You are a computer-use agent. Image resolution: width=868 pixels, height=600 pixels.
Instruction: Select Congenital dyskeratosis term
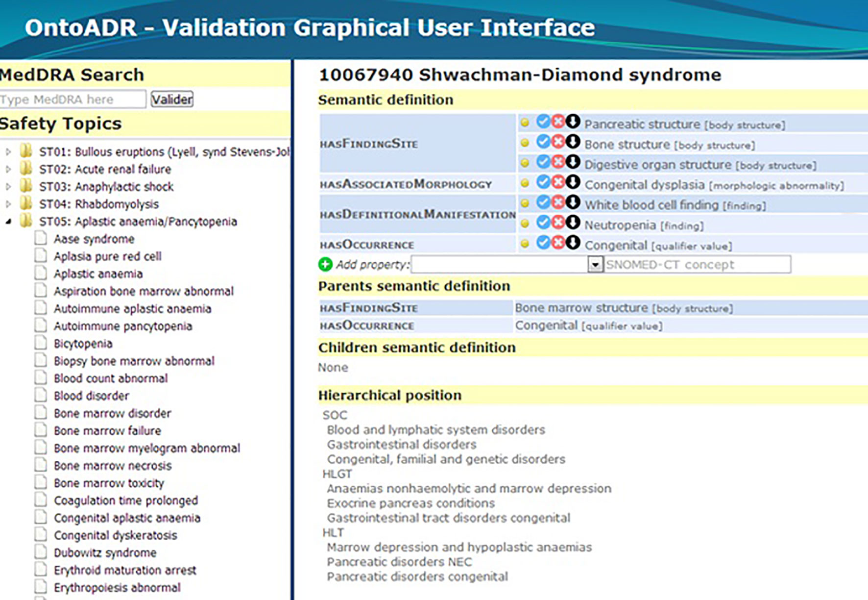point(116,535)
